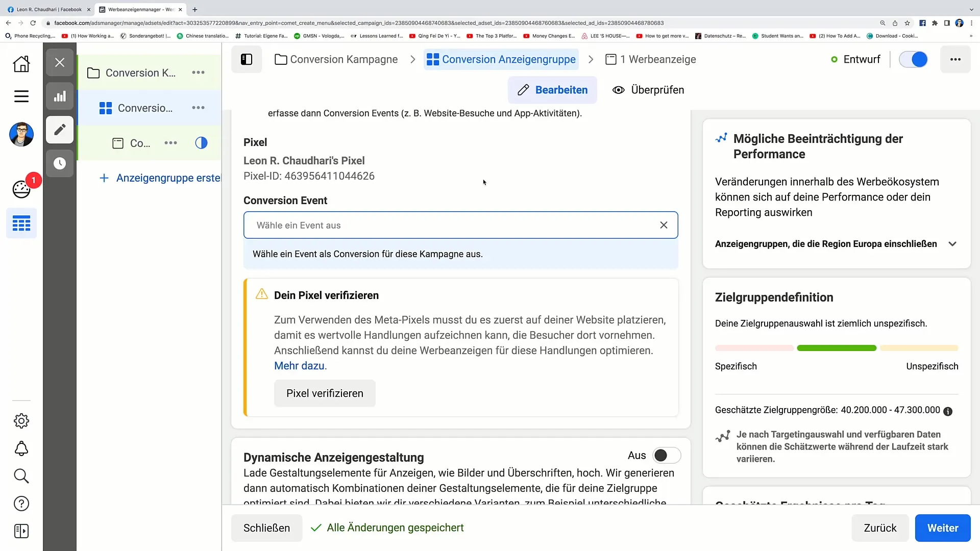
Task: Toggle the ad set on/off switch near Entwurf
Action: coord(913,59)
